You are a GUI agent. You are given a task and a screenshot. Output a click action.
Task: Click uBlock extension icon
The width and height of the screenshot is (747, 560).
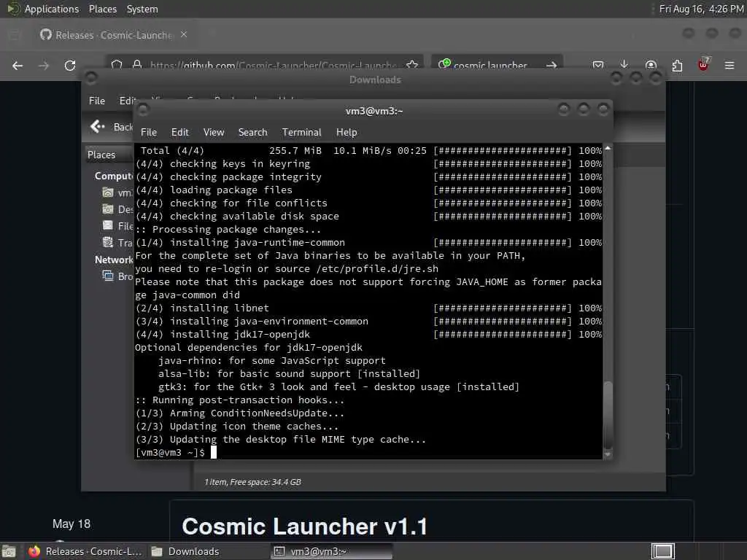[703, 65]
